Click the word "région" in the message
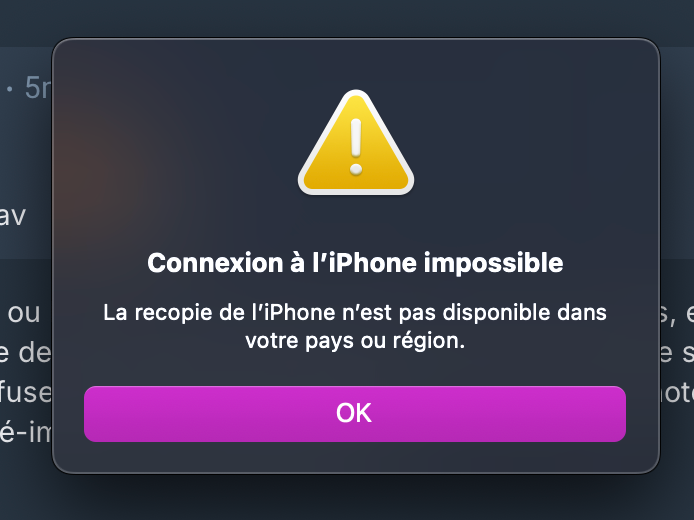The image size is (694, 520). 426,341
